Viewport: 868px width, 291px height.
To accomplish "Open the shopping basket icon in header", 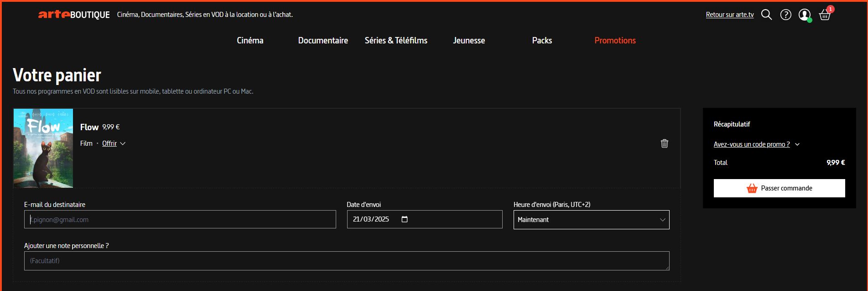I will pos(825,15).
